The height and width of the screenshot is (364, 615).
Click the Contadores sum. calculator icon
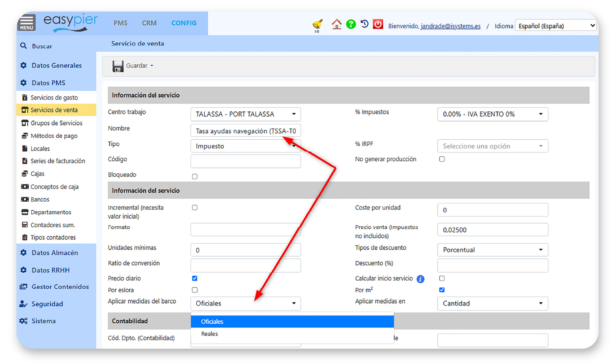(x=25, y=225)
